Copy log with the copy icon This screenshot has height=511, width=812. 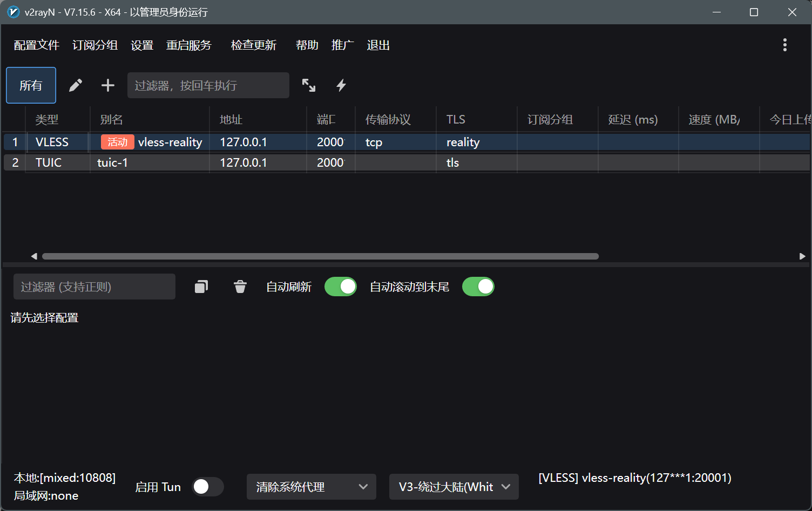pyautogui.click(x=201, y=287)
